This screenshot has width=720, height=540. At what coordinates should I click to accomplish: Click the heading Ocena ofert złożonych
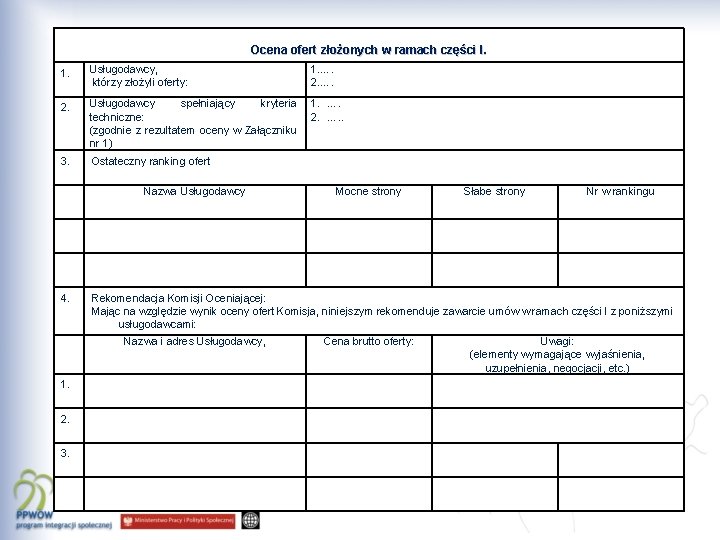point(369,50)
